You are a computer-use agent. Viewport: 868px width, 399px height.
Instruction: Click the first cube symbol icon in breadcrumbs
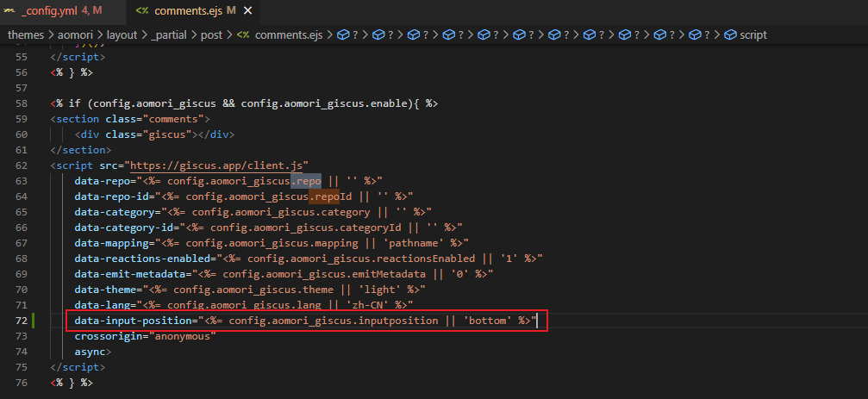coord(342,35)
